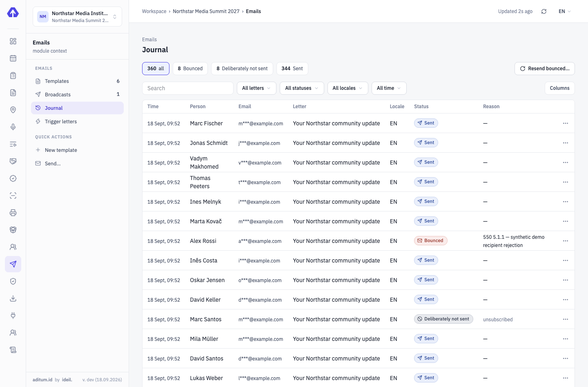The height and width of the screenshot is (387, 588).
Task: Click the Time column header
Action: tap(153, 107)
